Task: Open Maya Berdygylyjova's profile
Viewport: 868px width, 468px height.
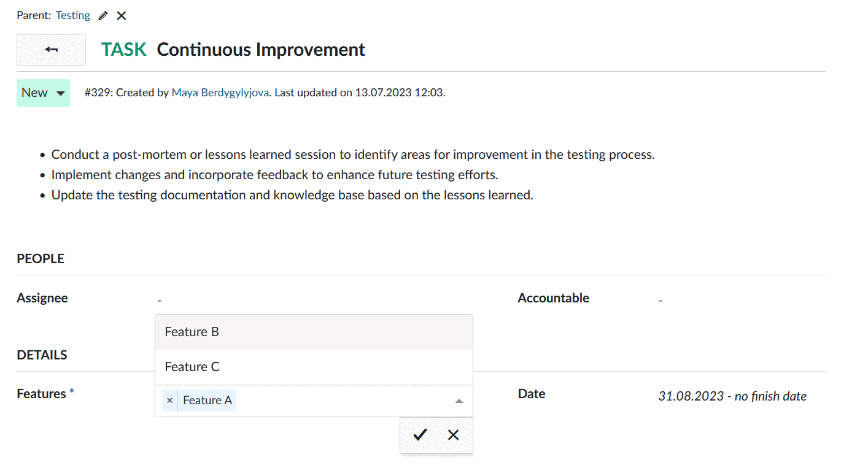Action: point(220,93)
